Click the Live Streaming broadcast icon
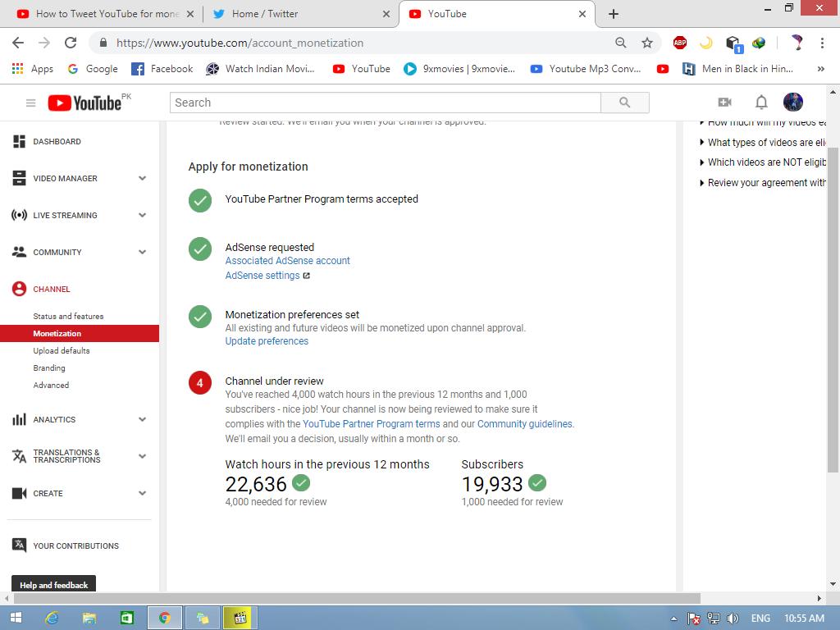This screenshot has height=630, width=840. (20, 216)
